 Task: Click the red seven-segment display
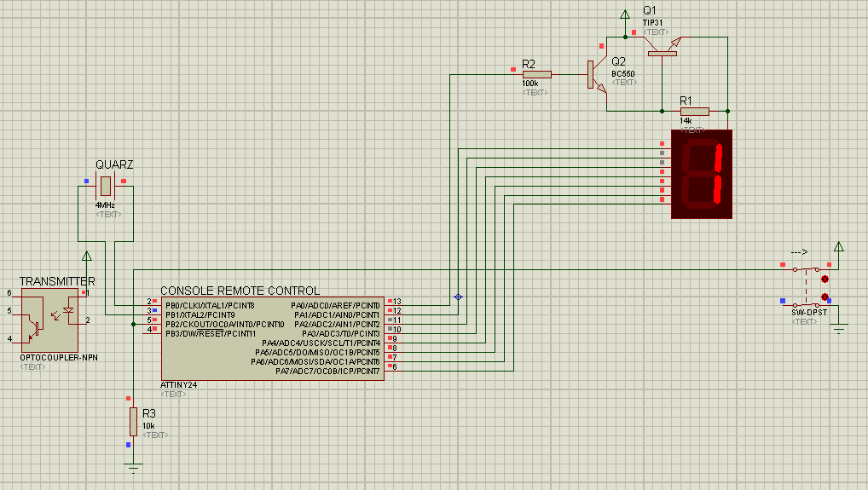(x=702, y=175)
